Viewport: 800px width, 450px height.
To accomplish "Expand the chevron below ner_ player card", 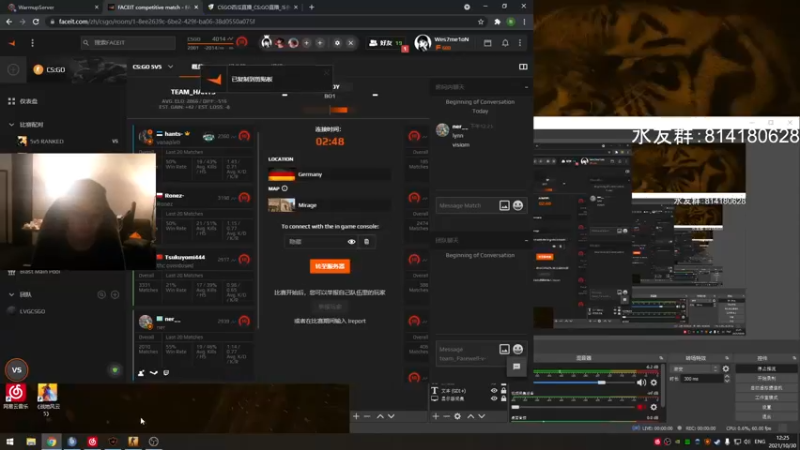I will coord(154,373).
